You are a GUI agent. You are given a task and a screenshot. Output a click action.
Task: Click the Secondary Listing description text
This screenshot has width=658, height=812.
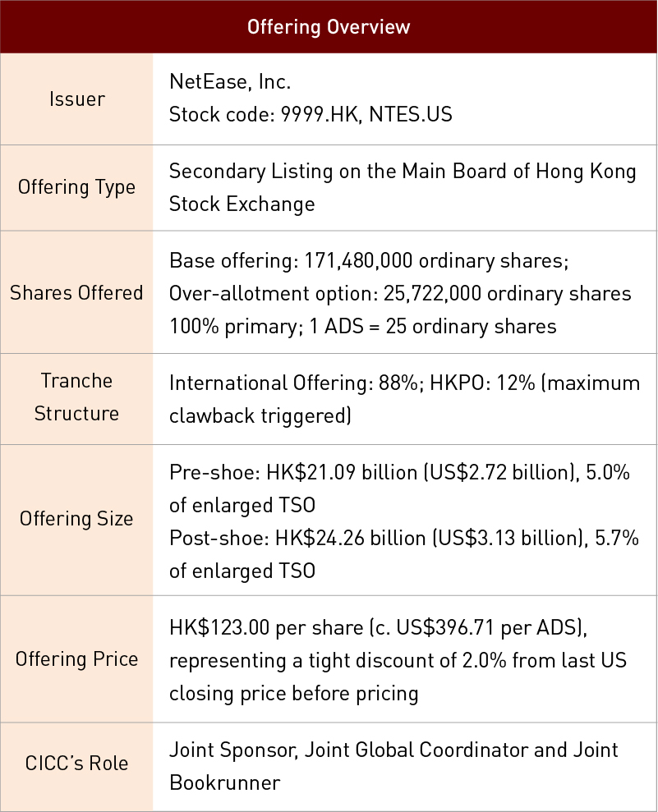point(403,172)
